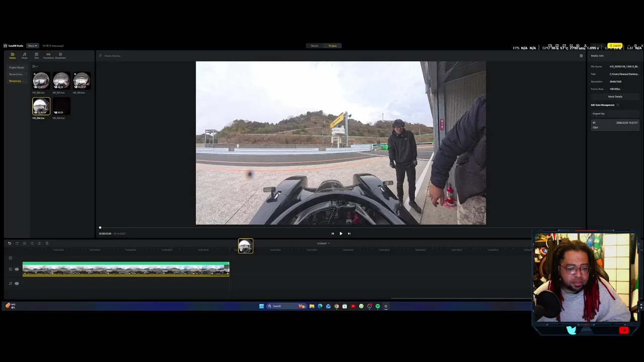
Task: Open the Transitions tab
Action: click(x=48, y=55)
